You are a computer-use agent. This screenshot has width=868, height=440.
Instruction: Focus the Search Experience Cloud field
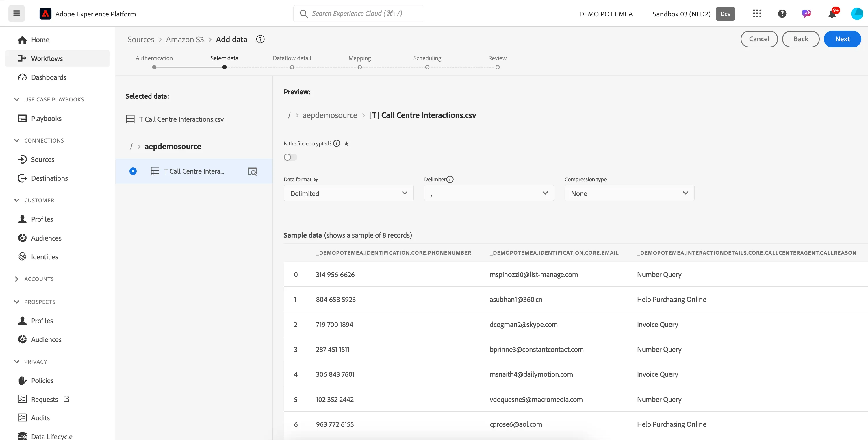click(x=358, y=14)
